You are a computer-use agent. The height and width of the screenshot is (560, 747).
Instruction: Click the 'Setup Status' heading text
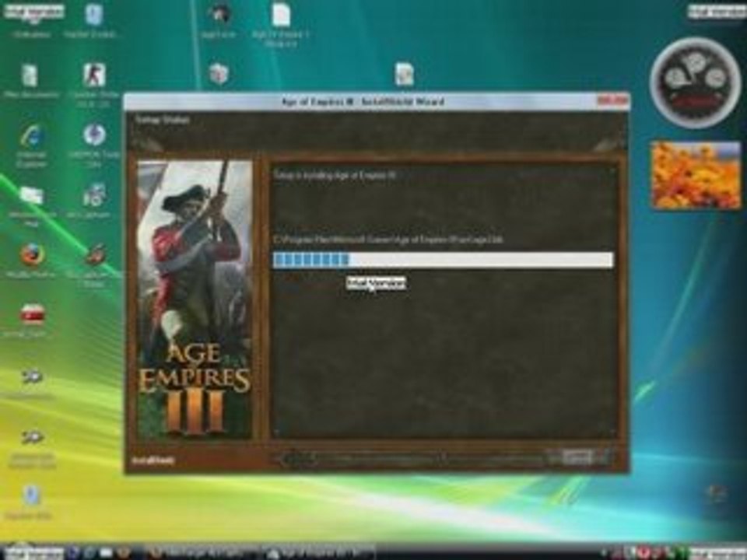163,120
